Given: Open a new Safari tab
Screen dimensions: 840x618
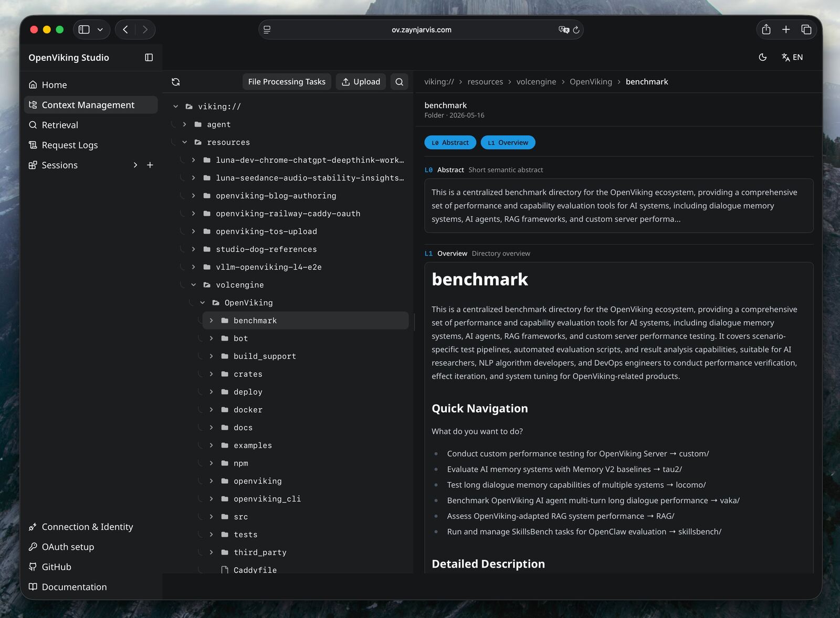Looking at the screenshot, I should click(x=786, y=30).
